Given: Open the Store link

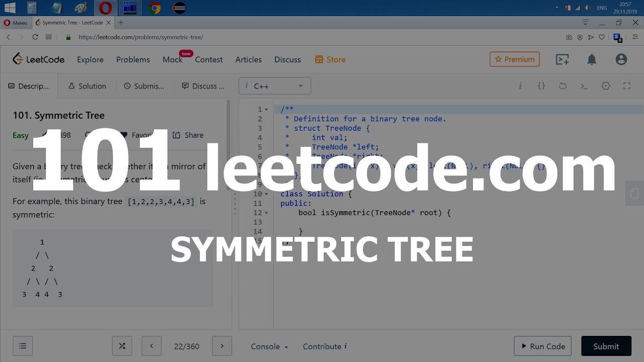Looking at the screenshot, I should tap(330, 59).
